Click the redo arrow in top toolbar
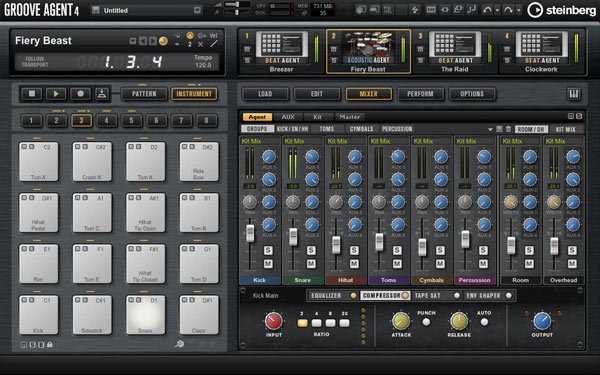 click(x=509, y=10)
